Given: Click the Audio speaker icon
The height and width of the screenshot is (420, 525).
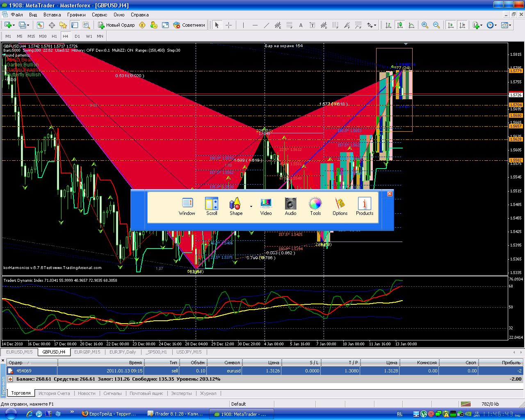Looking at the screenshot, I should pos(290,206).
